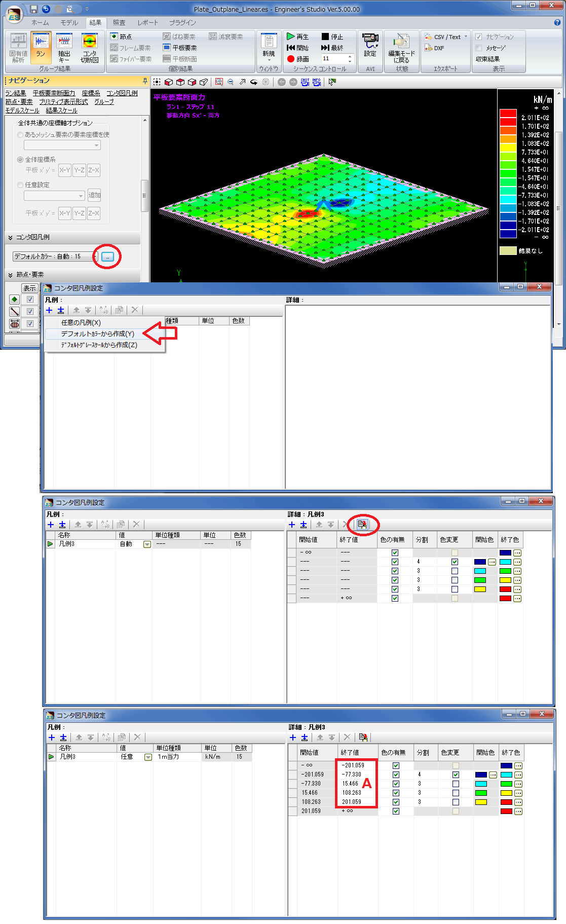
Task: Toggle 色の有無 checkbox in -201.059 start row
Action: [396, 774]
